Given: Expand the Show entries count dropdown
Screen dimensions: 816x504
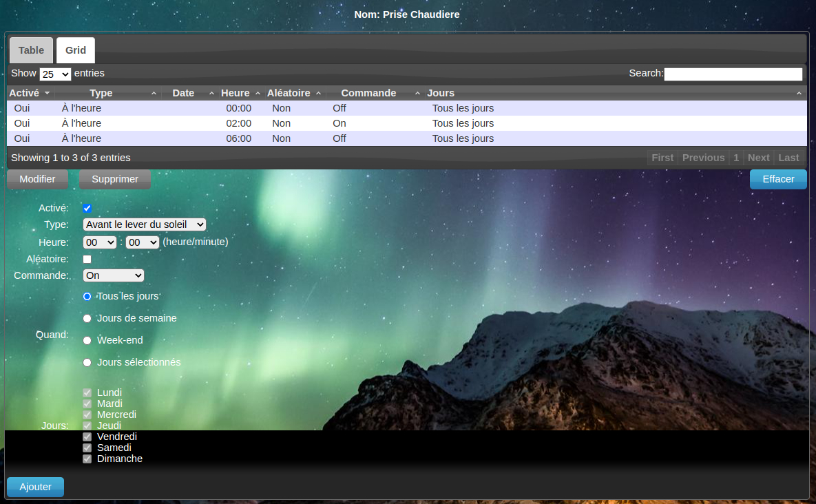Looking at the screenshot, I should click(55, 74).
